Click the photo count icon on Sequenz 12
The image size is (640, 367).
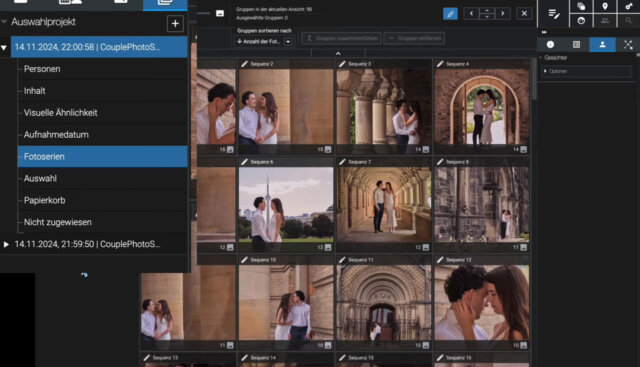point(523,346)
